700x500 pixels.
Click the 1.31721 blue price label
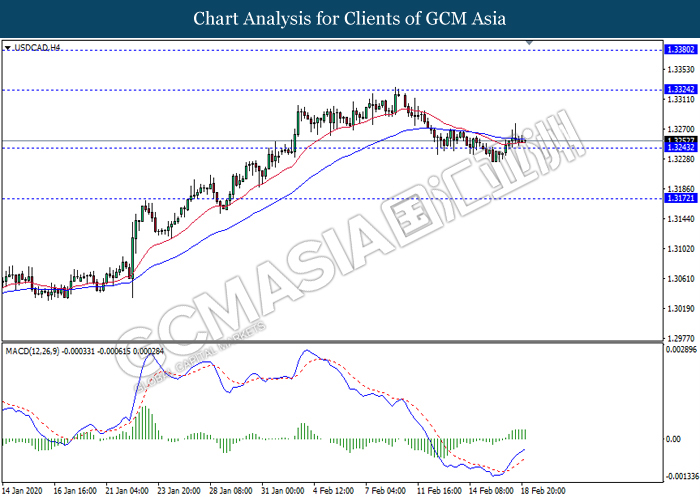point(680,198)
